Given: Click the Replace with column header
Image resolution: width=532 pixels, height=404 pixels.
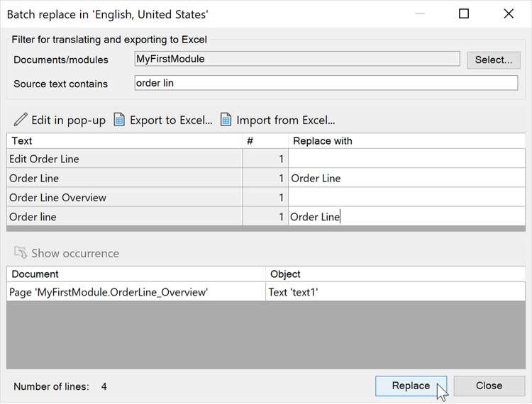Looking at the screenshot, I should point(406,141).
